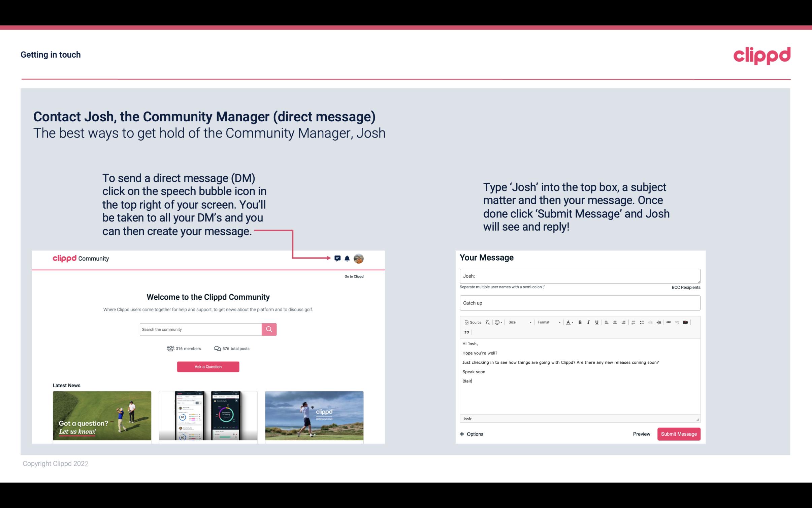Click the Go to Clippd link
The width and height of the screenshot is (812, 508).
353,276
